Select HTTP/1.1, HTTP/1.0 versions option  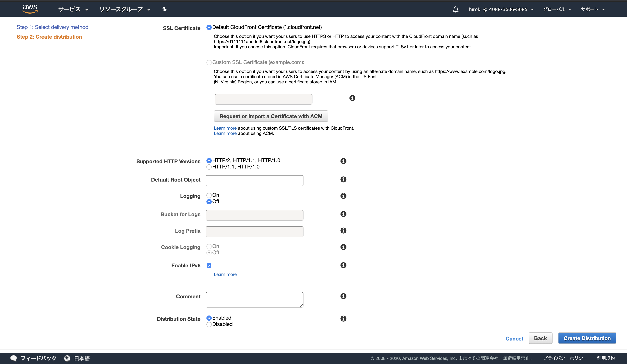209,167
